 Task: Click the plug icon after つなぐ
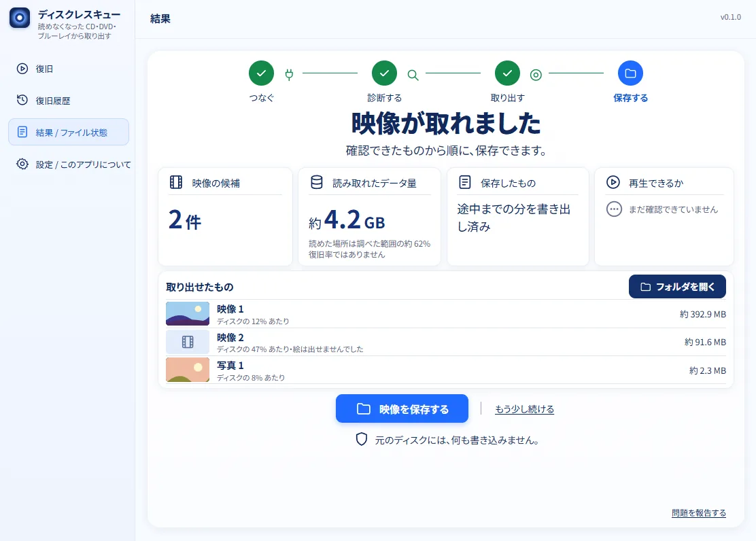click(289, 75)
